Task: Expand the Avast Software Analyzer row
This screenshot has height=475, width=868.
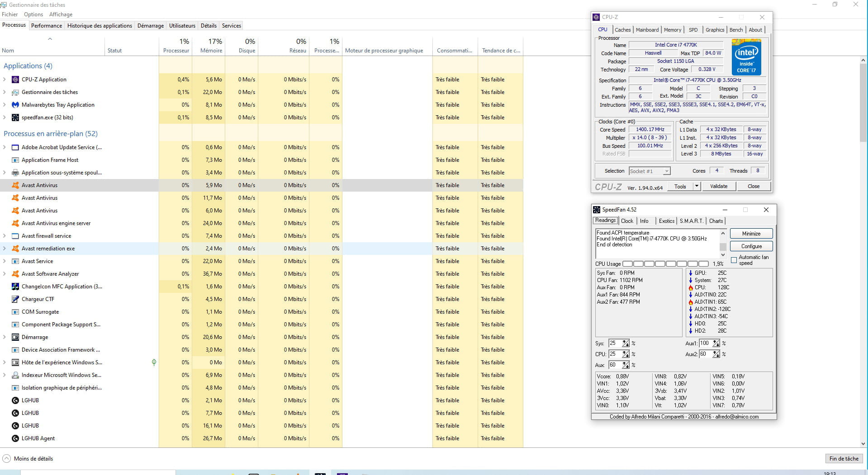Action: coord(5,274)
